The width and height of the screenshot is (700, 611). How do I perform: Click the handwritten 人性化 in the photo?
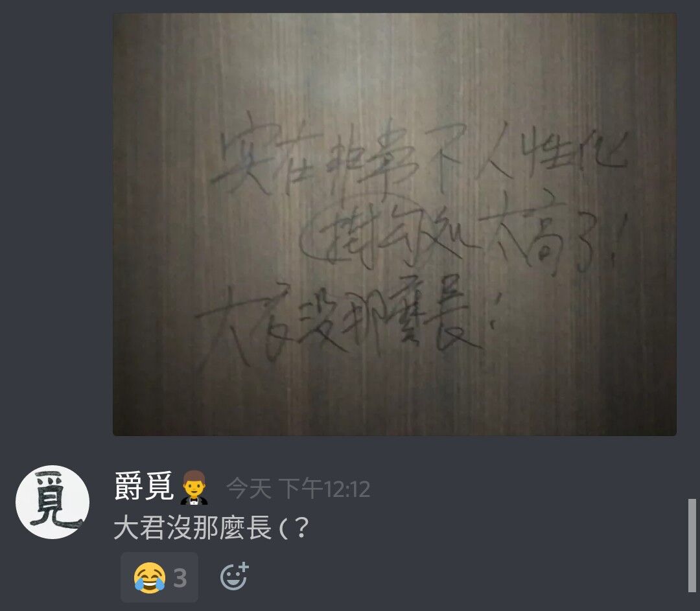point(554,152)
